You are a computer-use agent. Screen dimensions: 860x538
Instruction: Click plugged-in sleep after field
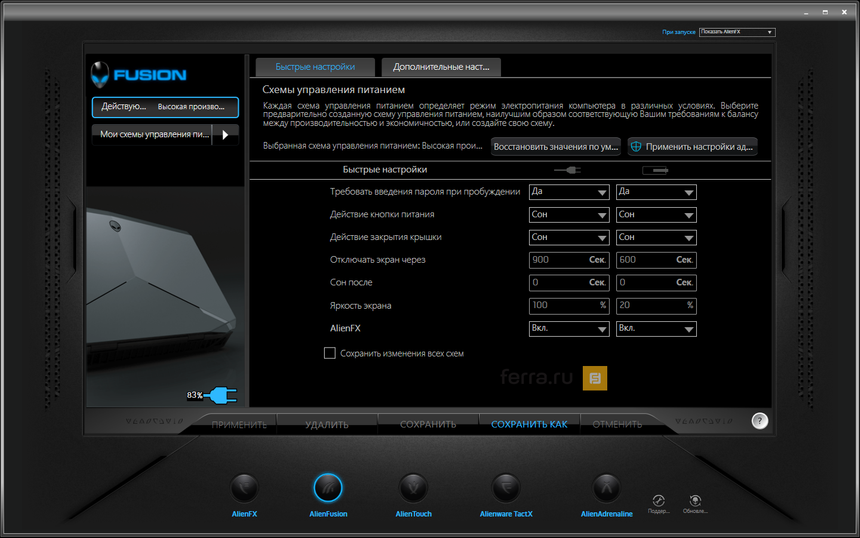pos(569,282)
